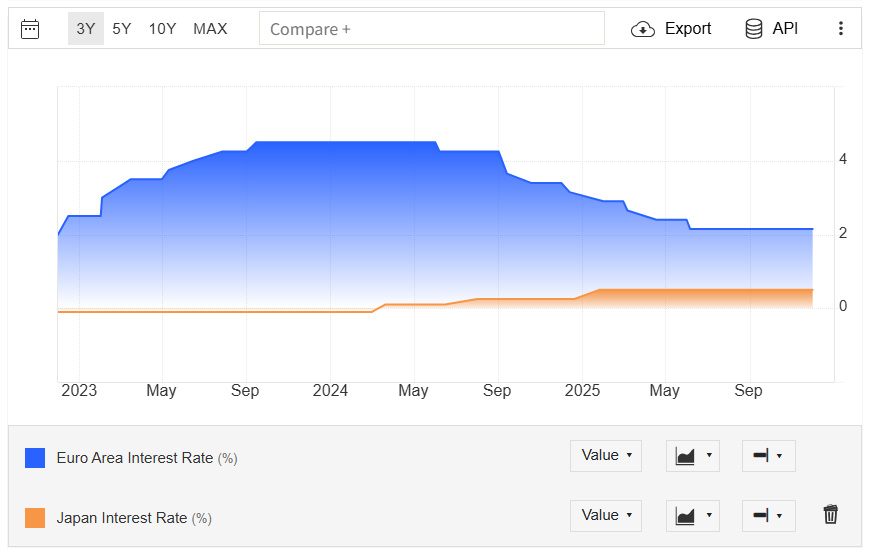Click Japan axis position icon
This screenshot has height=554, width=870.
tap(762, 516)
